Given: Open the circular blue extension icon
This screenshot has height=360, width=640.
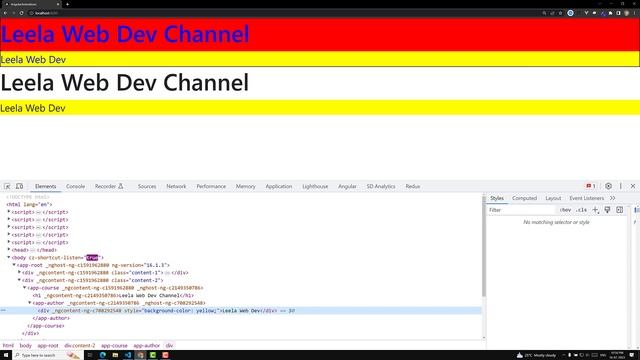Looking at the screenshot, I should click(571, 13).
